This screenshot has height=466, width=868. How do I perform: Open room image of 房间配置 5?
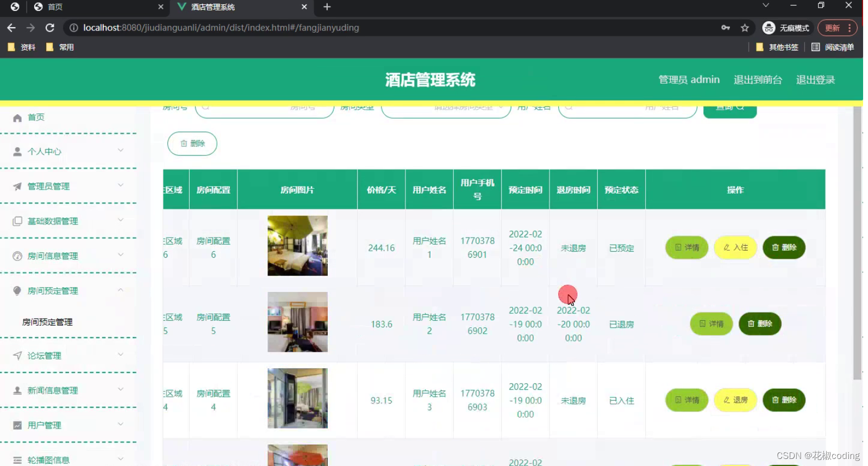point(297,322)
